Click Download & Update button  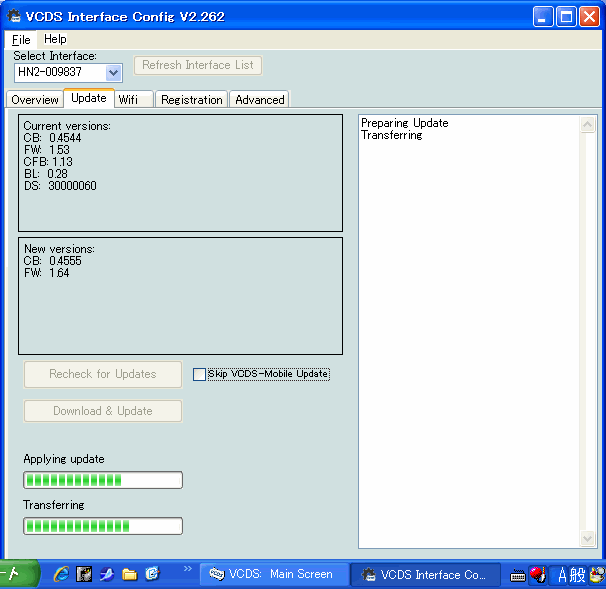click(103, 411)
